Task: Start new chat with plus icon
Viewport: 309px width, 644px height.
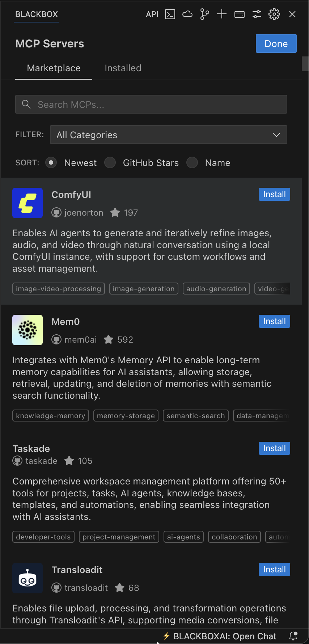Action: click(x=222, y=14)
